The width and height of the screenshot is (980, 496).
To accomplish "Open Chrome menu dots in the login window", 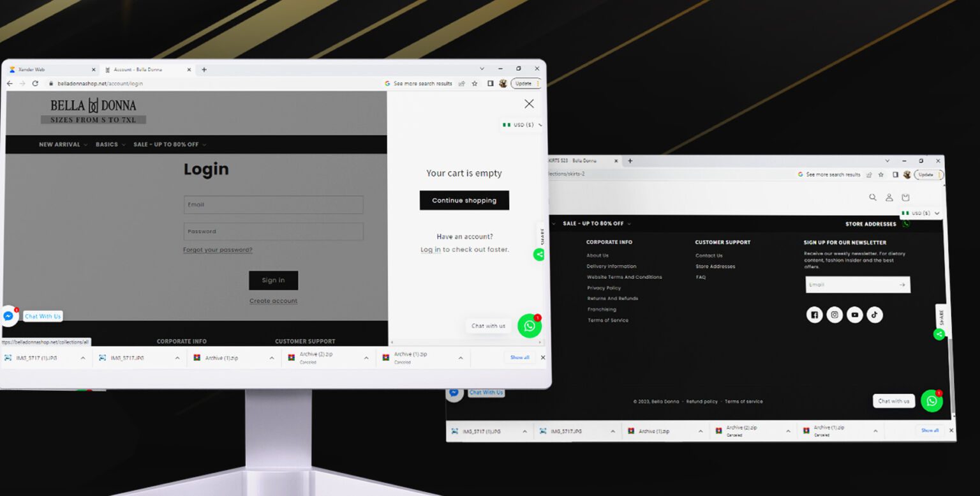I will [538, 84].
